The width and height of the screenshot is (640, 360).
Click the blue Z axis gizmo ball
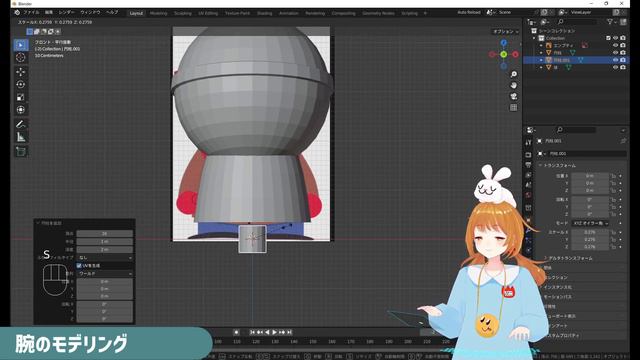pos(504,42)
